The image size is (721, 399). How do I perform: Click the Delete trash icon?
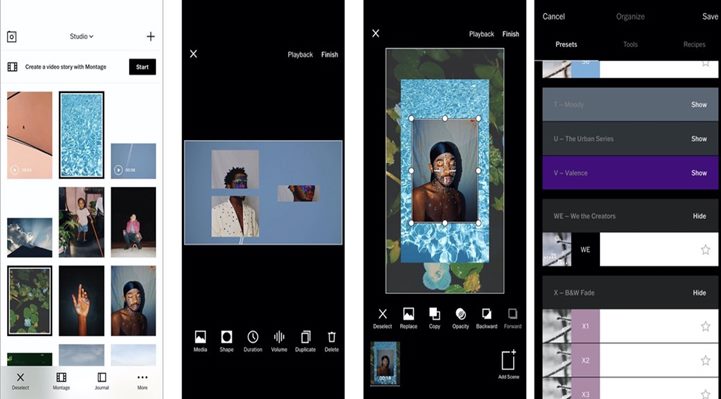[x=332, y=341]
